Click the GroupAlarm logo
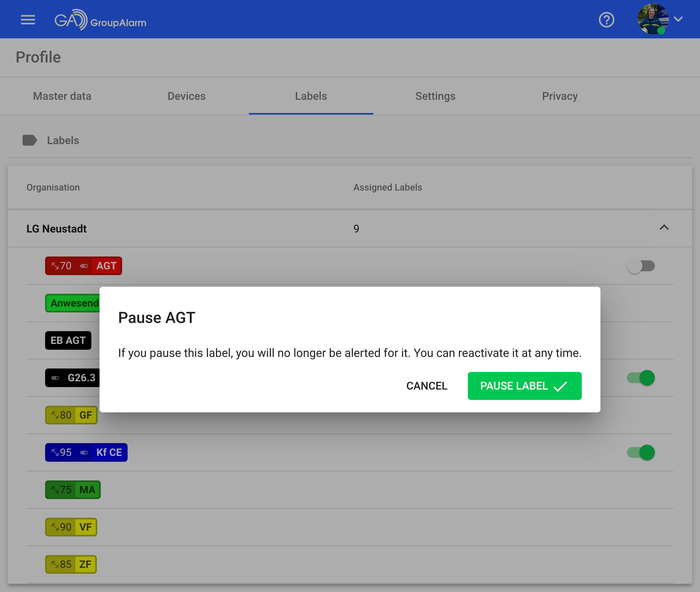Viewport: 700px width, 592px height. [x=100, y=20]
